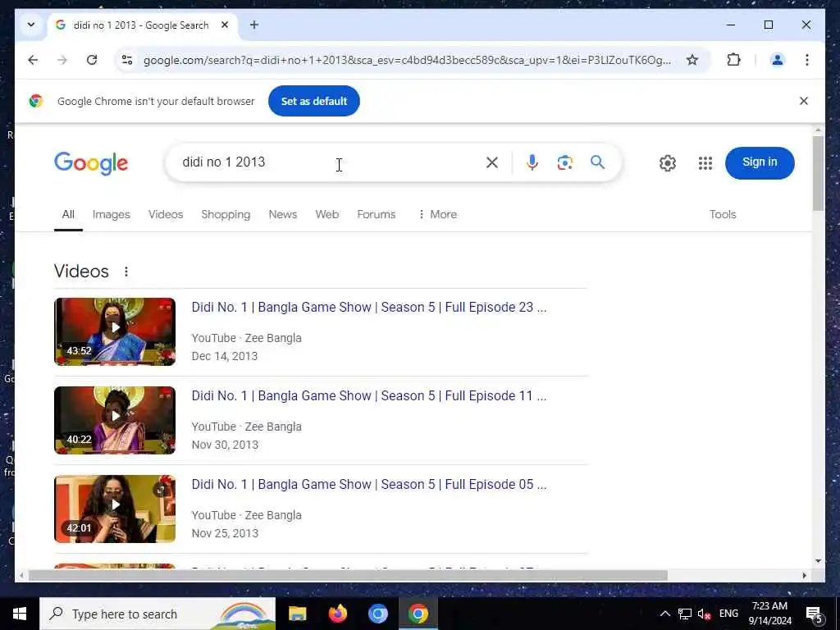Viewport: 840px width, 630px height.
Task: Switch to the Forums tab
Action: point(376,214)
